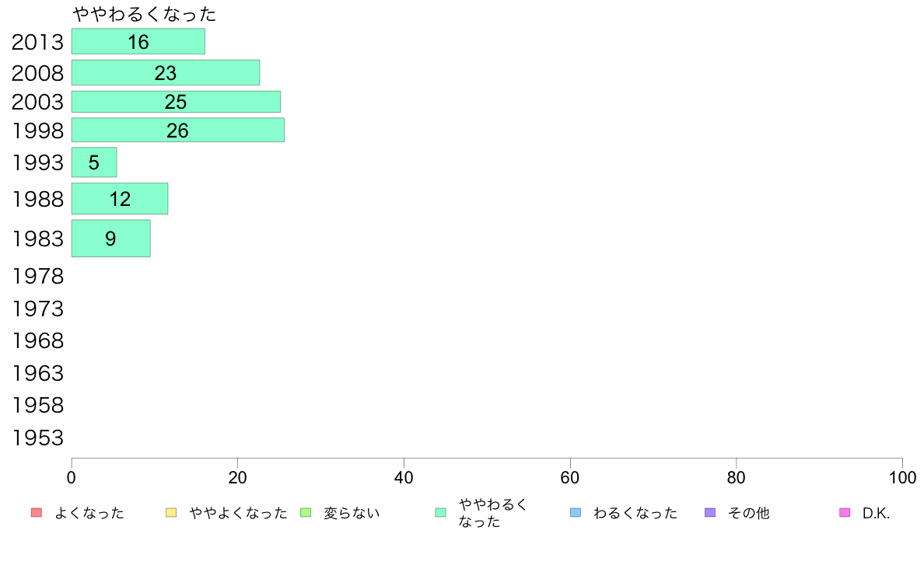Select the 1988 bar showing 12

[x=120, y=198]
